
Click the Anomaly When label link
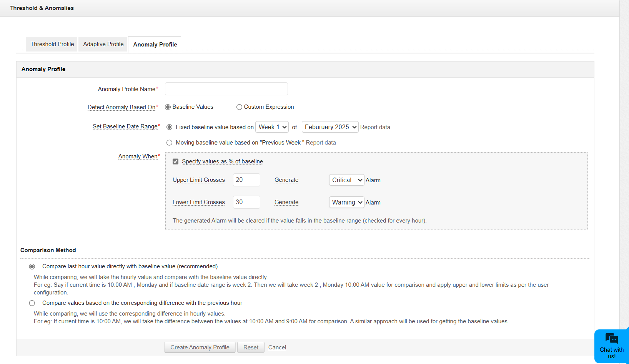(138, 156)
